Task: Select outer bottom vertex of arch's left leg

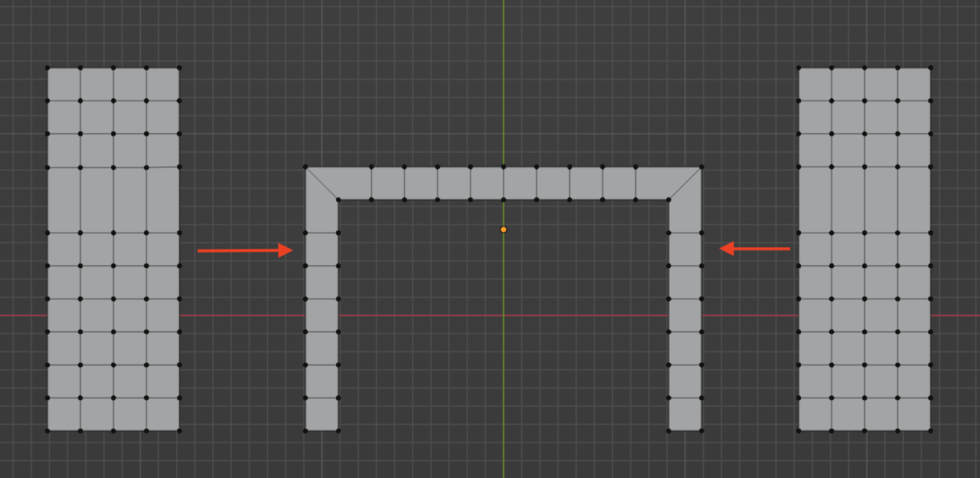Action: 305,431
